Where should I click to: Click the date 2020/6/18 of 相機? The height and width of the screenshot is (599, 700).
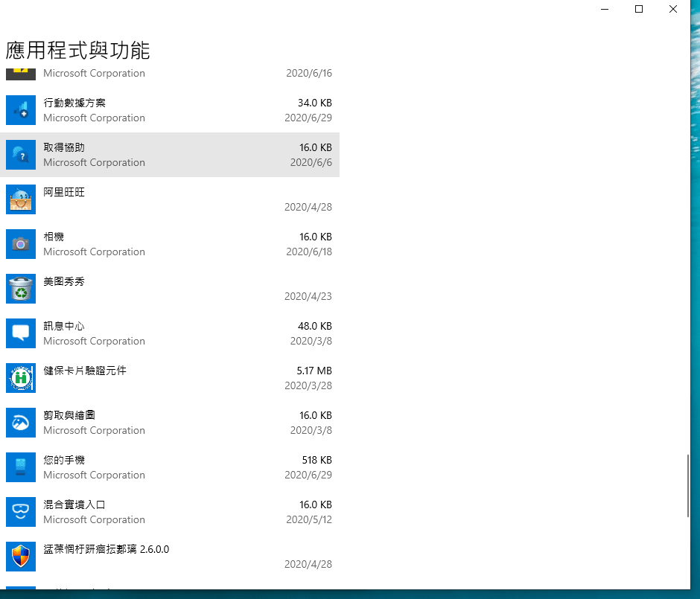[309, 252]
